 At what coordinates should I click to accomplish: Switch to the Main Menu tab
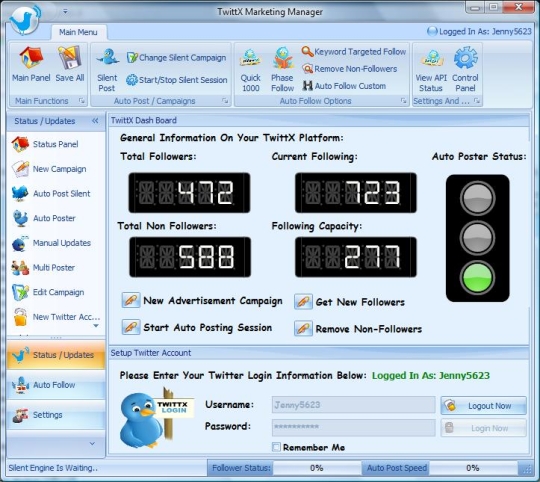point(78,32)
